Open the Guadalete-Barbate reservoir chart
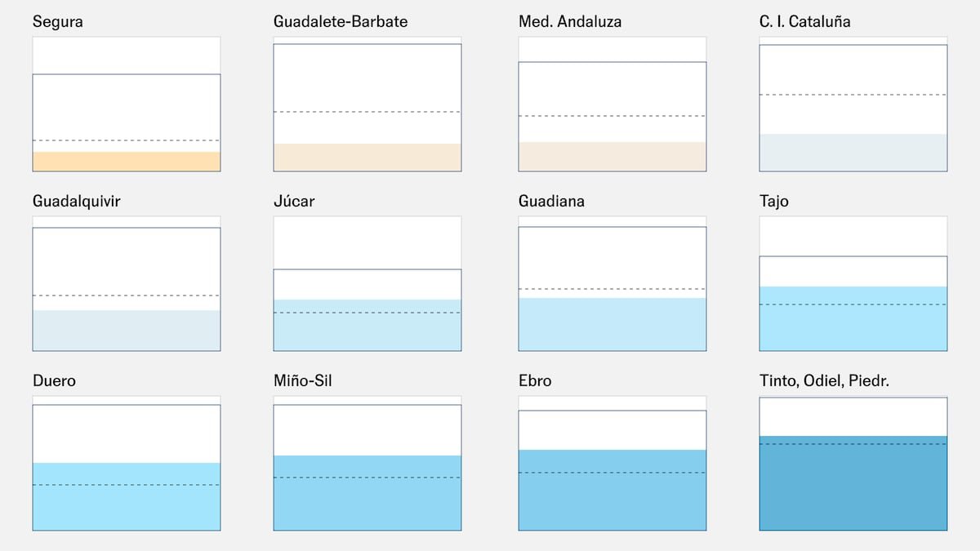Screen dimensions: 980x551 pos(367,104)
